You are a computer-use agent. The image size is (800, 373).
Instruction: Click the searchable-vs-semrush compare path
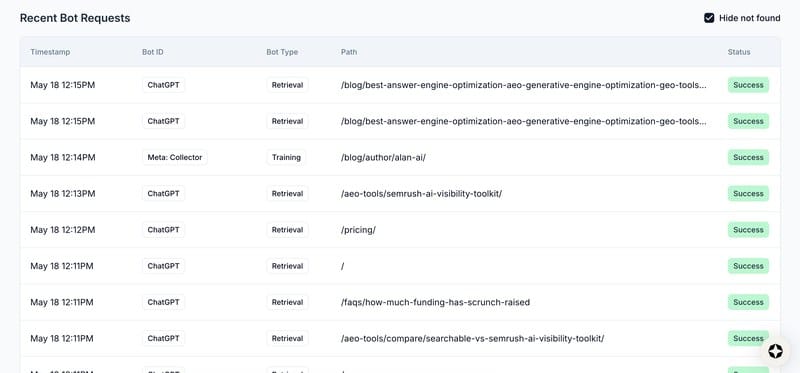[472, 339]
